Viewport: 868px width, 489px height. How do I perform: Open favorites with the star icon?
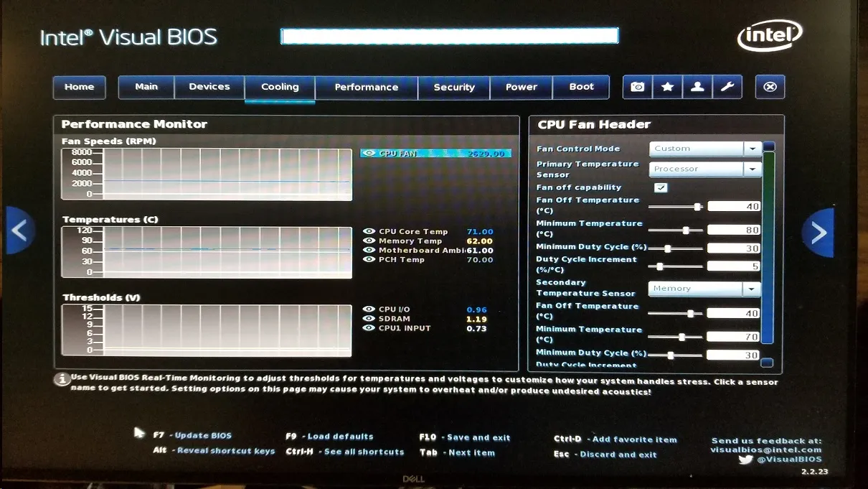click(x=667, y=87)
